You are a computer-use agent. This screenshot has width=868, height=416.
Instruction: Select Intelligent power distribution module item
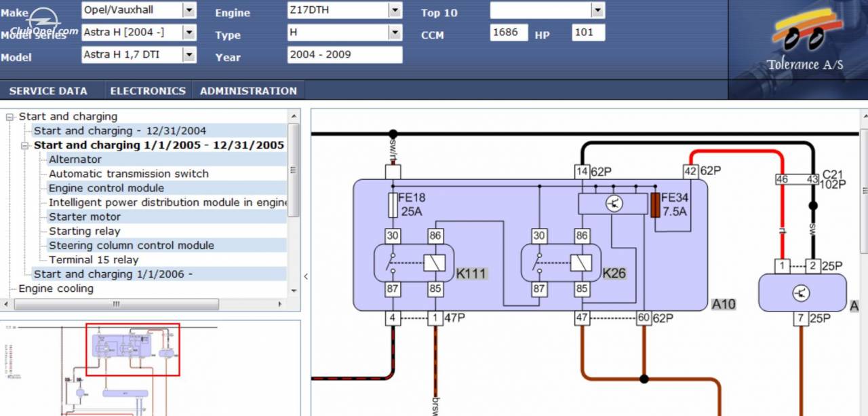pos(168,202)
